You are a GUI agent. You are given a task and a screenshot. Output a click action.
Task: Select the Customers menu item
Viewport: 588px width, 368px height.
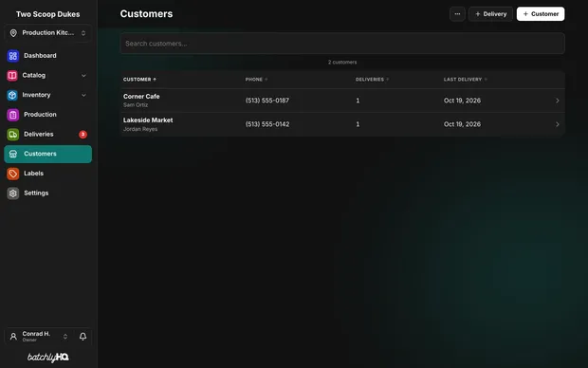click(47, 154)
